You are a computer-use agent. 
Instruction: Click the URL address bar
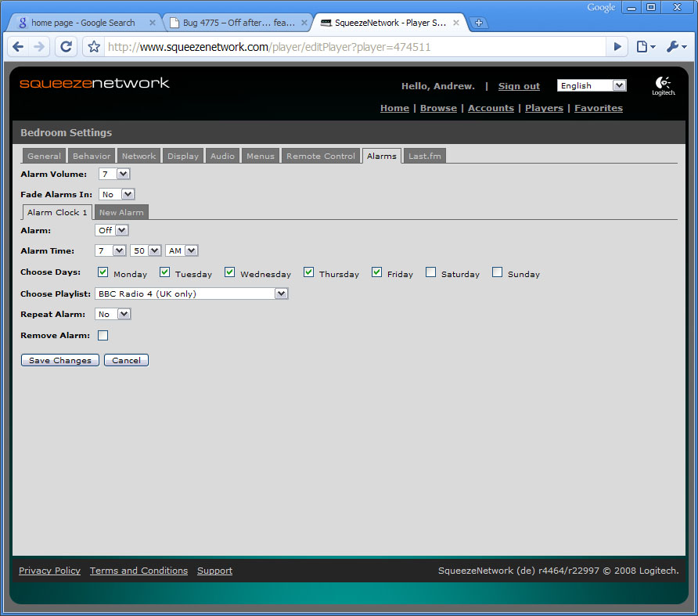(352, 47)
